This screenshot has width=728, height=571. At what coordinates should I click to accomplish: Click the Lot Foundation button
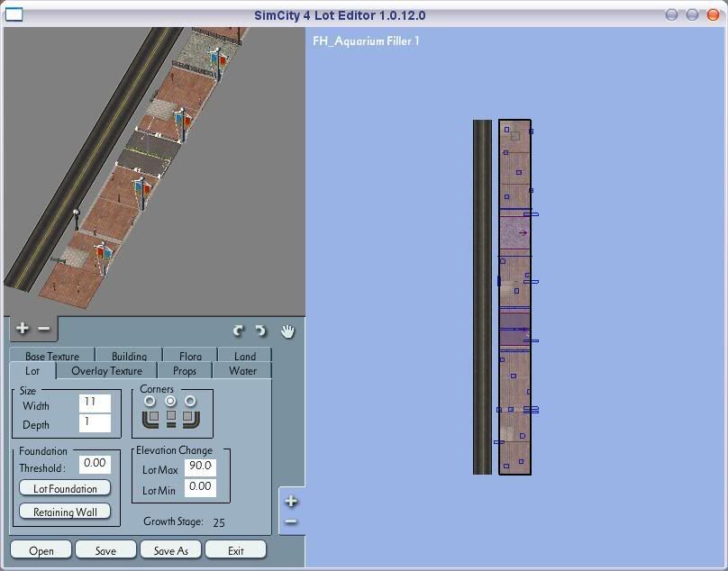coord(65,488)
